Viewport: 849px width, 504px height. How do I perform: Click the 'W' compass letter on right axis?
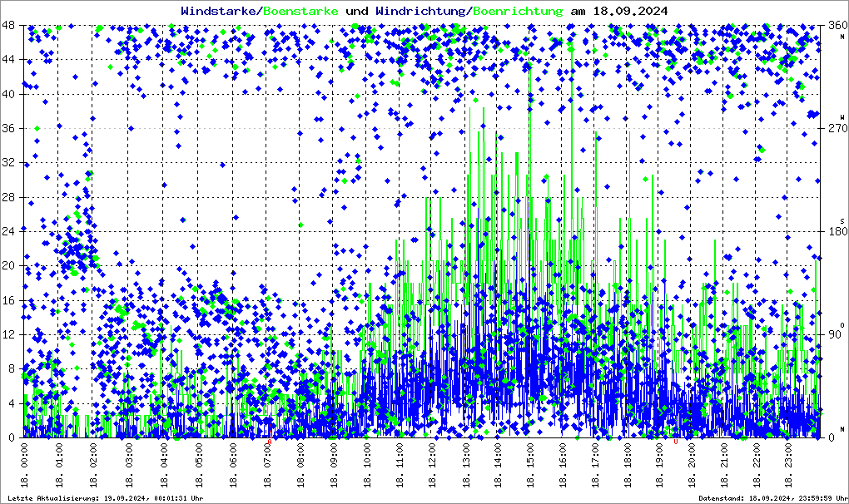point(842,117)
